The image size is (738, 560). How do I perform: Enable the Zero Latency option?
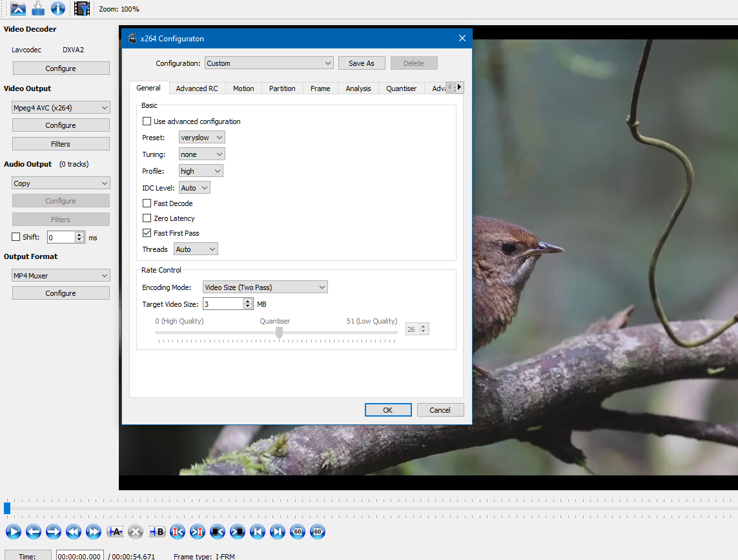(147, 218)
